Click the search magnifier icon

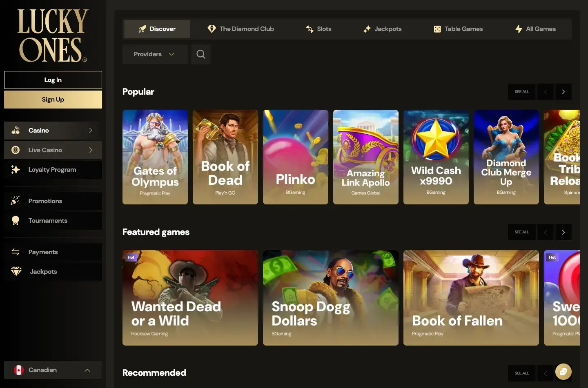pyautogui.click(x=200, y=54)
